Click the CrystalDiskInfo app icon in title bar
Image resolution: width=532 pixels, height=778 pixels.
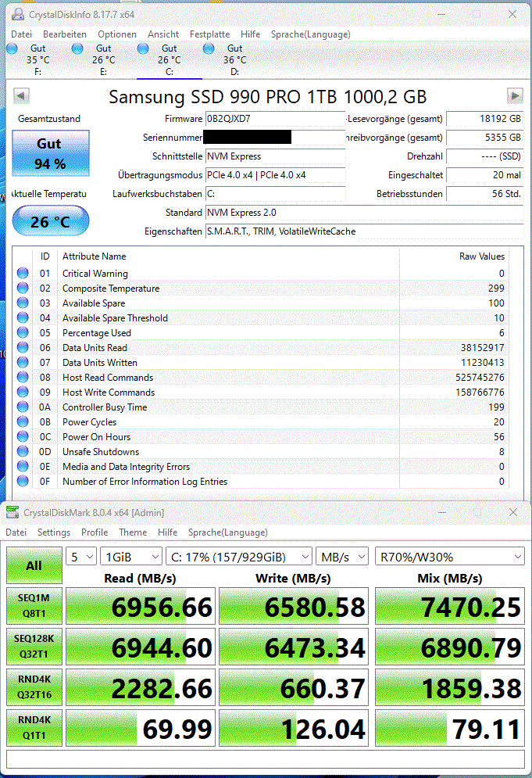17,14
